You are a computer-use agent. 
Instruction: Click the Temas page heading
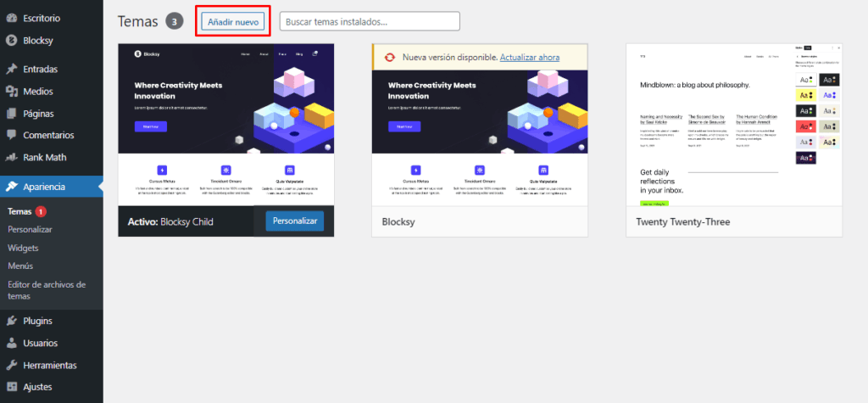click(138, 21)
